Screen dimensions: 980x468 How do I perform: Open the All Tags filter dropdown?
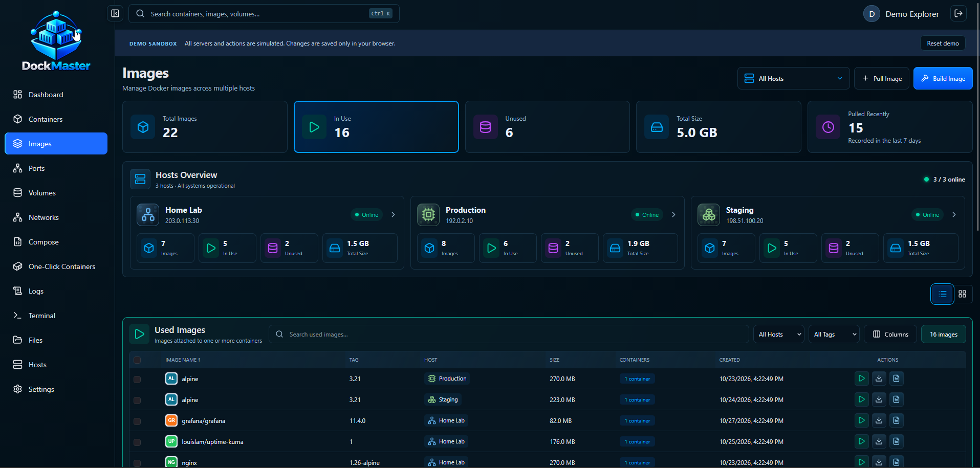[834, 334]
